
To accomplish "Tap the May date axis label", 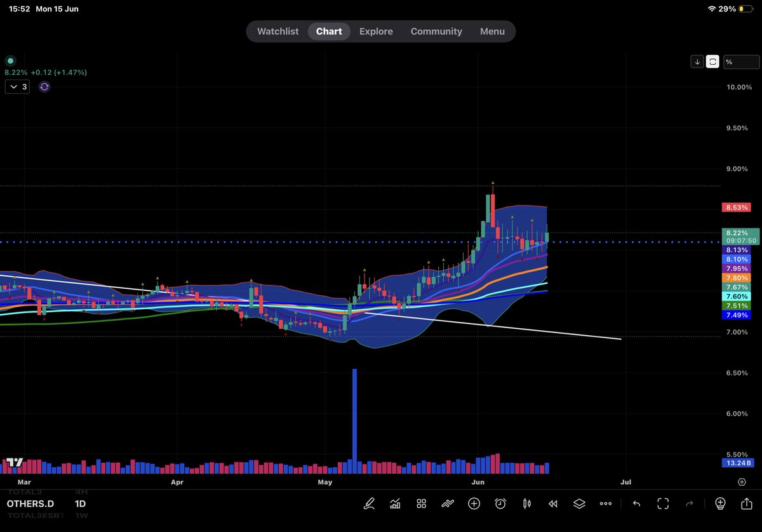I will (325, 482).
